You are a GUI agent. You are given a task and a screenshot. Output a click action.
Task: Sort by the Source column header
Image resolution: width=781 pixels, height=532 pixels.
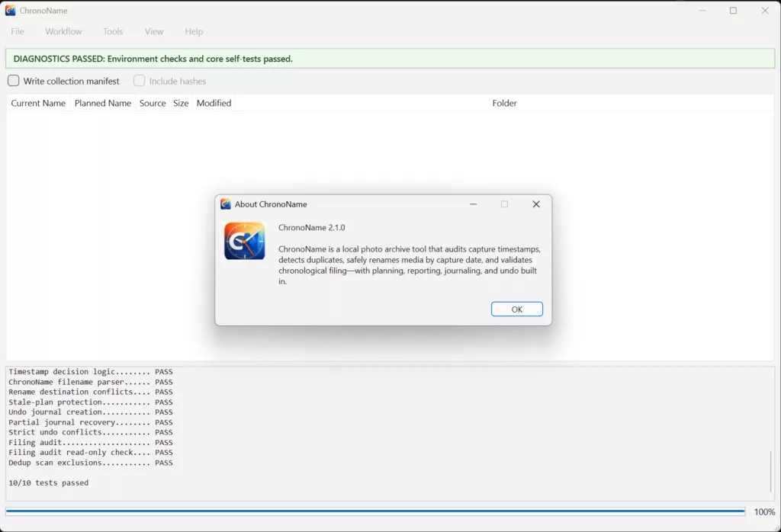[x=153, y=103]
